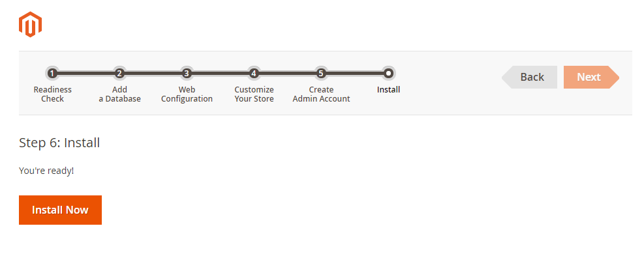Click progress line between step 5 and Install
Viewport: 644px width, 269px height.
[x=354, y=73]
